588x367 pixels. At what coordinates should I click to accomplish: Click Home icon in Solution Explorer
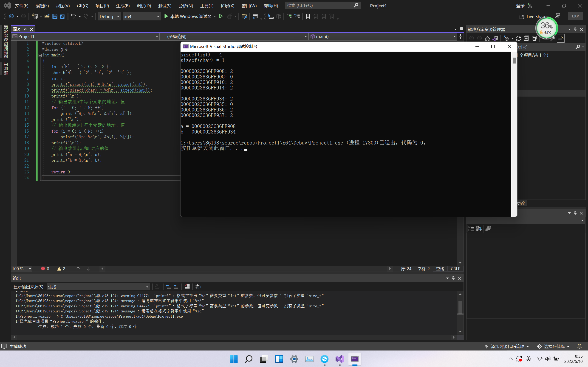click(487, 38)
